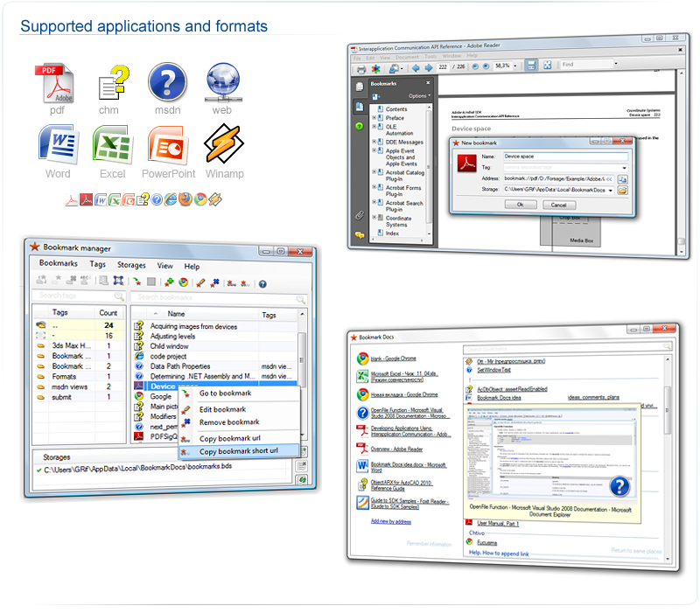
Task: Click the attachments paperclip icon in Adobe Reader
Action: click(360, 215)
